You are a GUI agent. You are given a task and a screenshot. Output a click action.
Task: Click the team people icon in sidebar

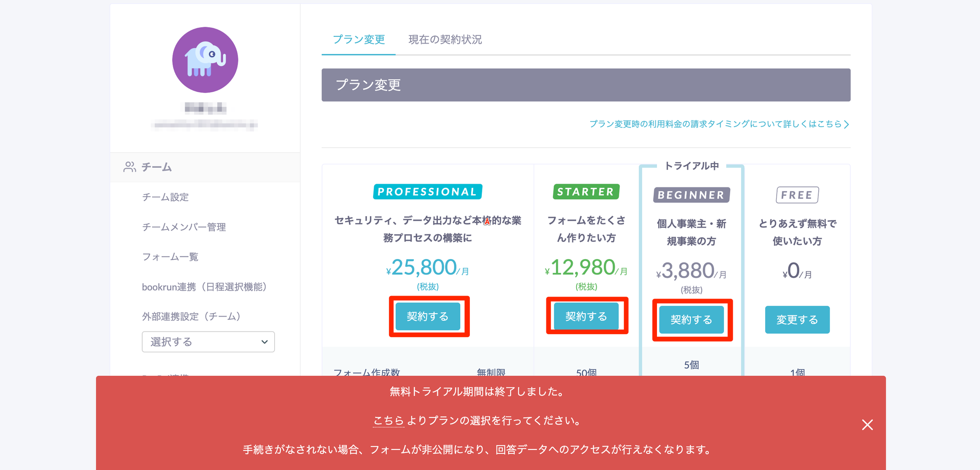129,167
